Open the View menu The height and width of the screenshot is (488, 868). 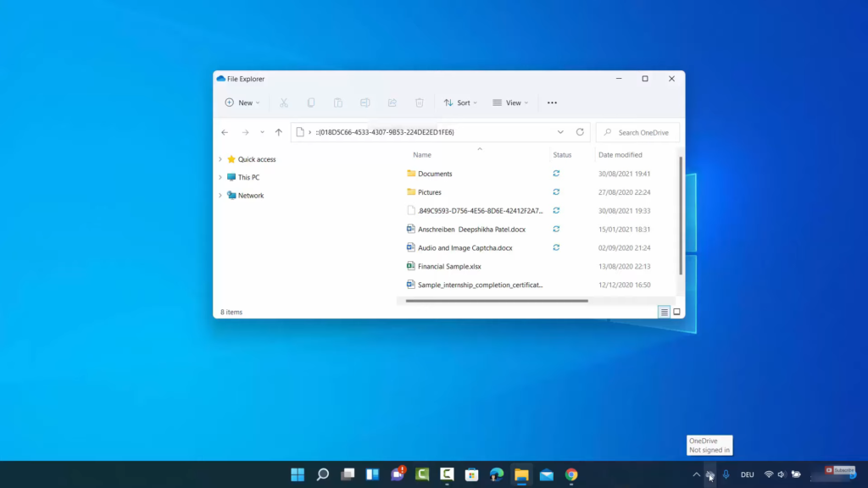(x=510, y=103)
